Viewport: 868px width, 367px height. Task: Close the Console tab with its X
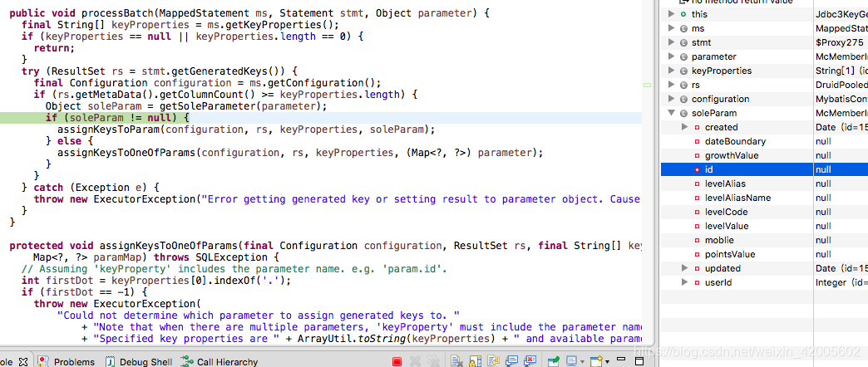[x=23, y=362]
